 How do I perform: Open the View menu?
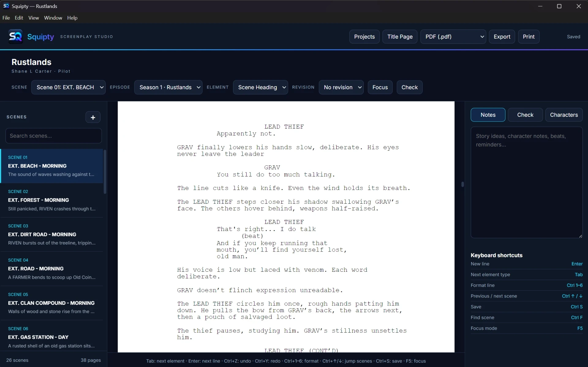click(34, 18)
